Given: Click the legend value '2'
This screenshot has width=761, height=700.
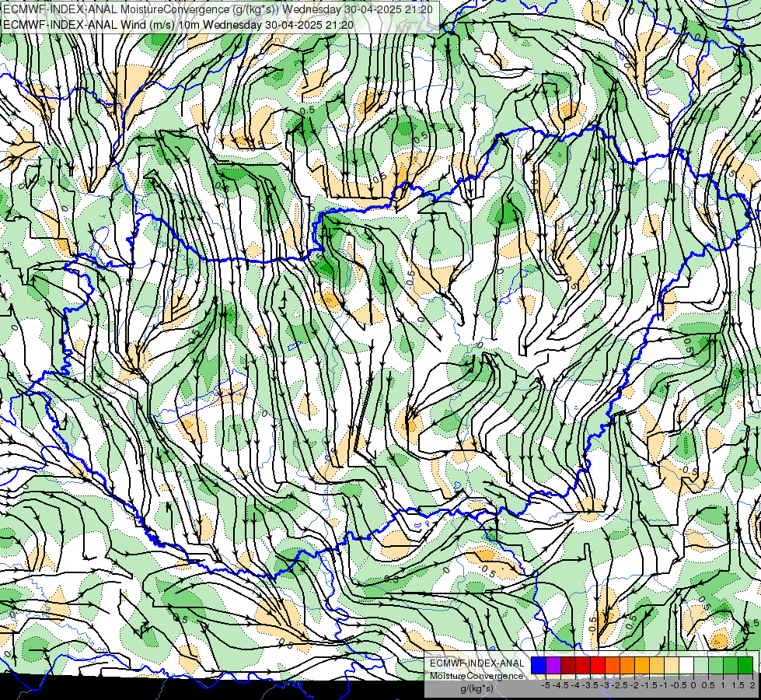Looking at the screenshot, I should pyautogui.click(x=752, y=685).
